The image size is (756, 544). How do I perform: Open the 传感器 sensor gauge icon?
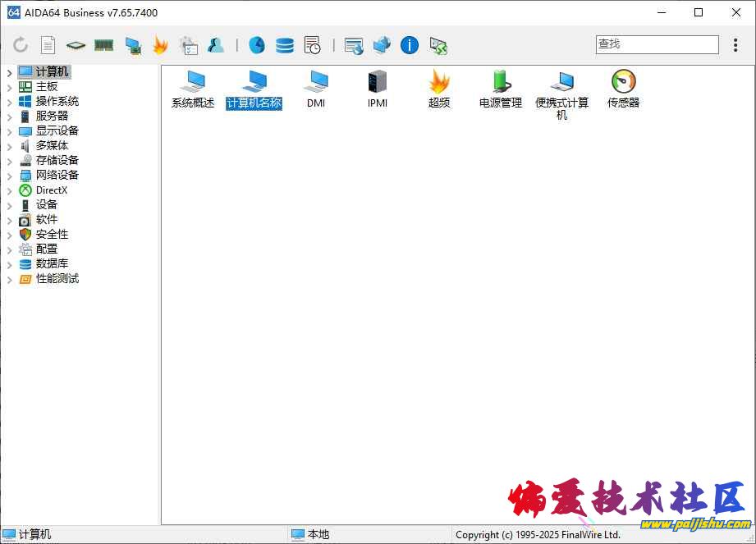tap(623, 82)
